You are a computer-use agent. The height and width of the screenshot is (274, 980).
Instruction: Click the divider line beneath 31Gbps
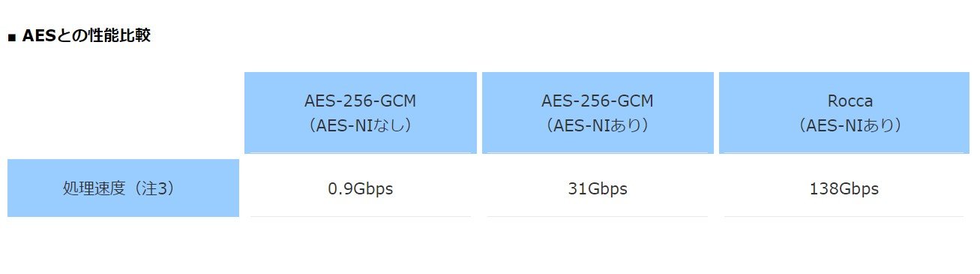pos(598,216)
